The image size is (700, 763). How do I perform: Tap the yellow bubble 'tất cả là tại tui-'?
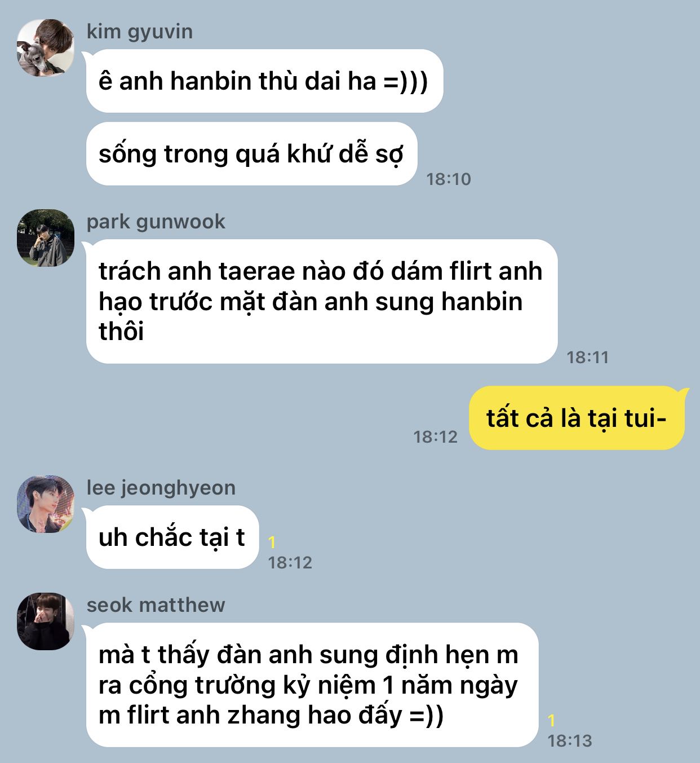click(x=577, y=418)
